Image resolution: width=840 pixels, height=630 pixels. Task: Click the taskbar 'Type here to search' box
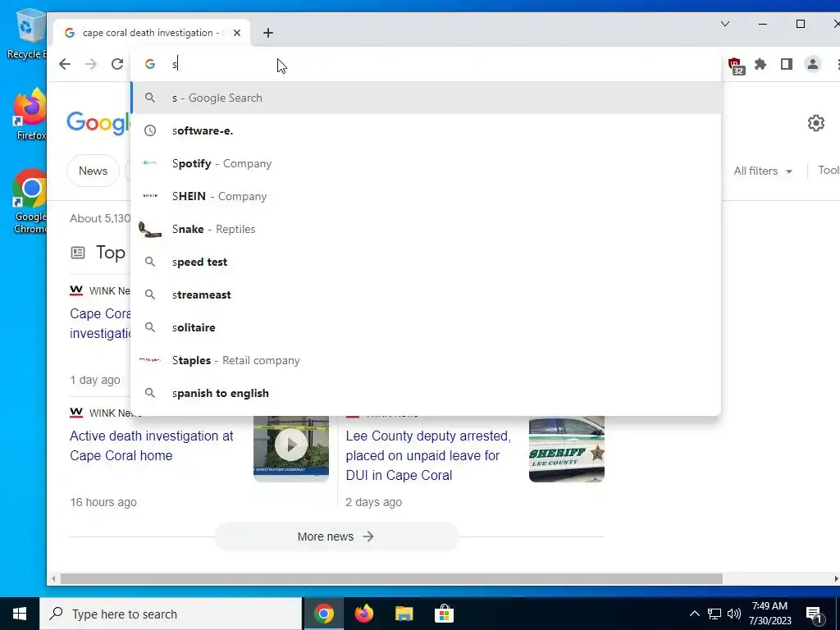coord(171,614)
